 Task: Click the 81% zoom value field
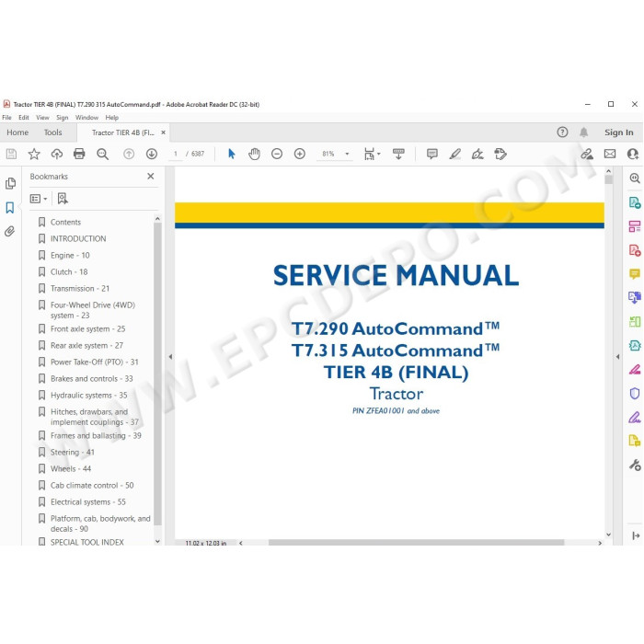click(328, 154)
